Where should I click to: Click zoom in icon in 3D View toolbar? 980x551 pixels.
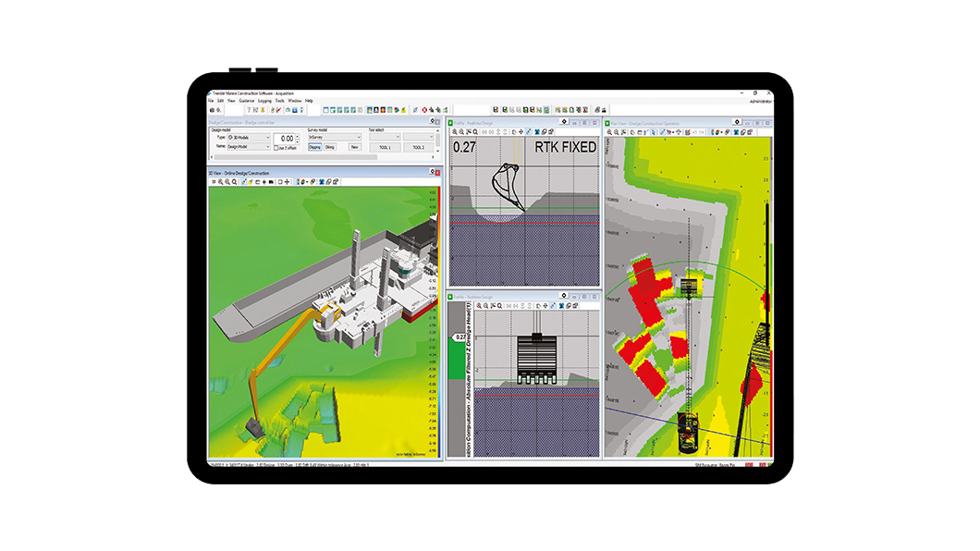point(221,182)
